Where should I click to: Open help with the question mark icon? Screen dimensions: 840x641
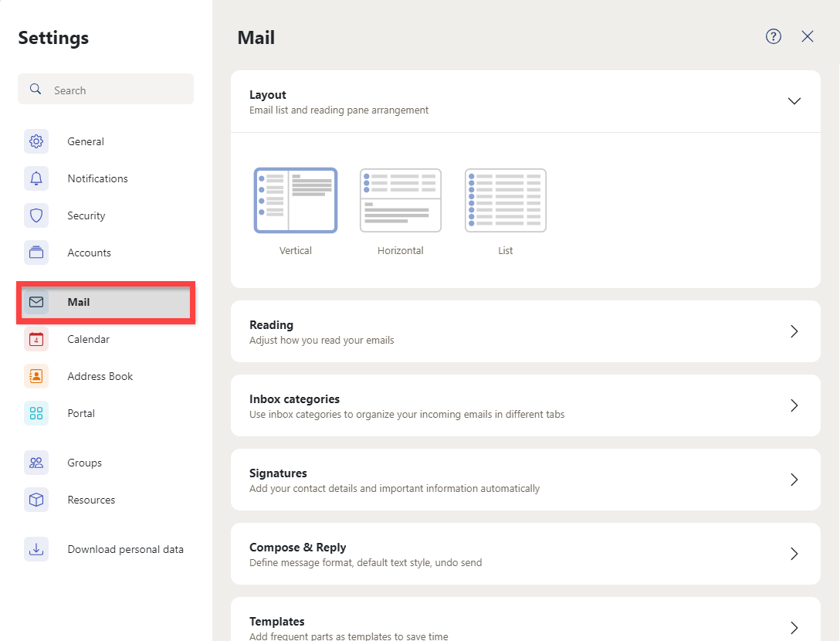coord(773,36)
